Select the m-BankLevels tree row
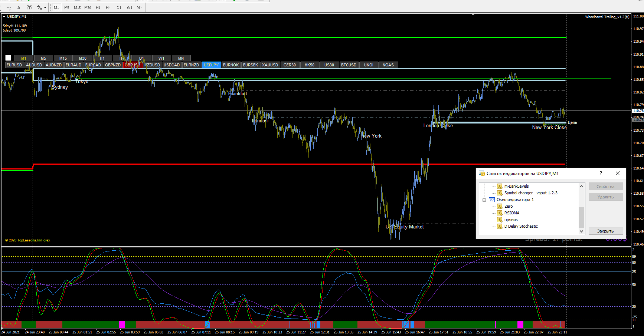644x336 pixels. 517,186
